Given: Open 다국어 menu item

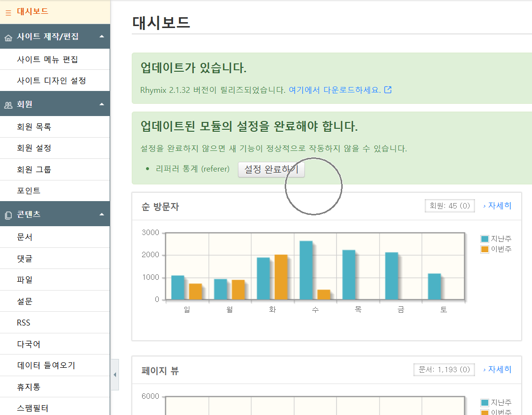Looking at the screenshot, I should [x=55, y=344].
